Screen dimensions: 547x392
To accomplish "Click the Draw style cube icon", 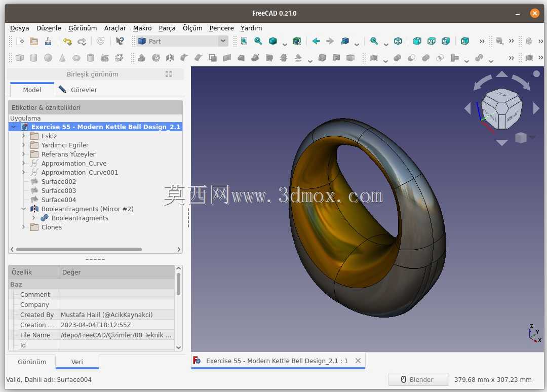I will pos(273,41).
